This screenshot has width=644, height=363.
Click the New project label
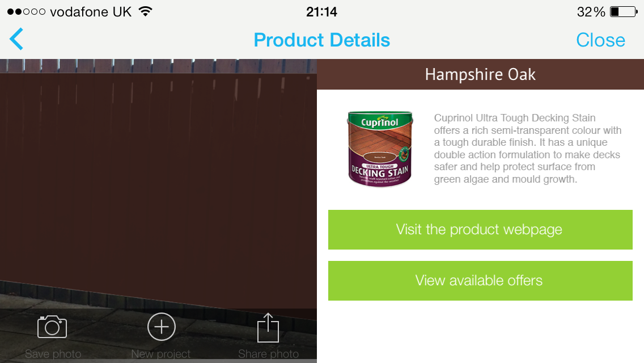[160, 353]
